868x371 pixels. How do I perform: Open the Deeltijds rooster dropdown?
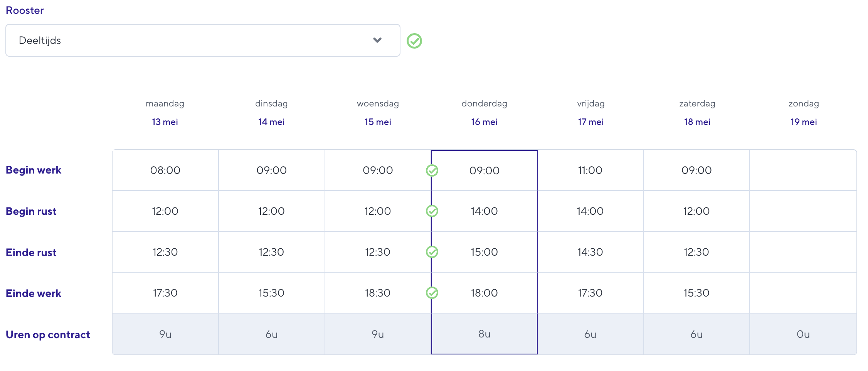click(x=203, y=40)
